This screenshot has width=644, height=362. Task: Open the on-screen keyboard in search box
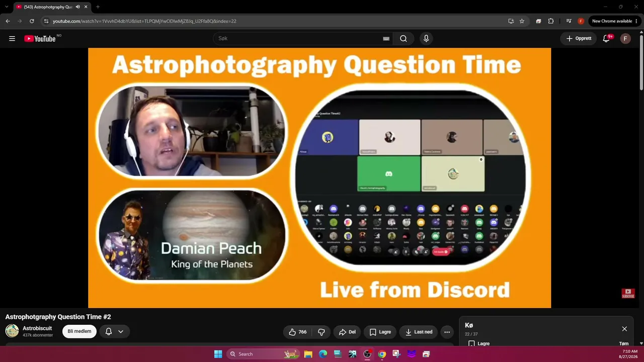coord(386,39)
